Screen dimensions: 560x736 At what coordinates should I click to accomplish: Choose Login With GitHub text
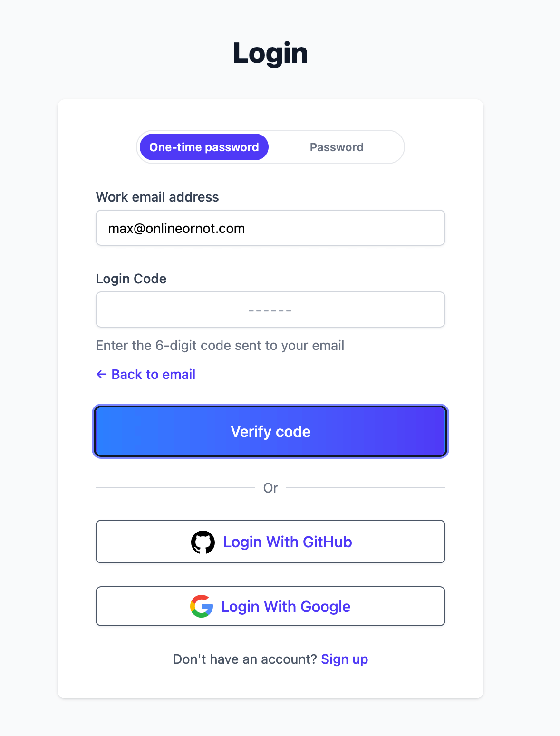[x=288, y=542]
